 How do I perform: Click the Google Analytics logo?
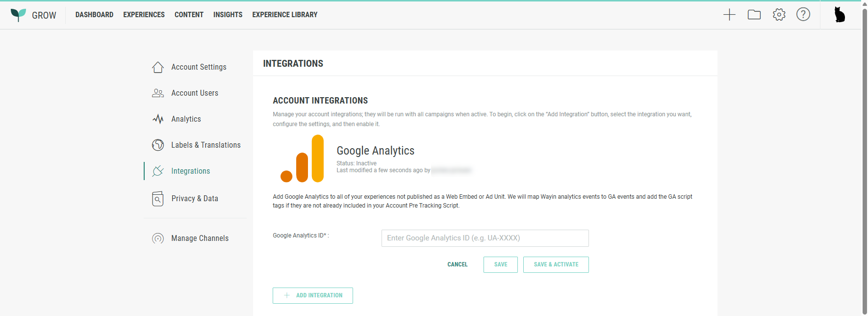tap(302, 159)
